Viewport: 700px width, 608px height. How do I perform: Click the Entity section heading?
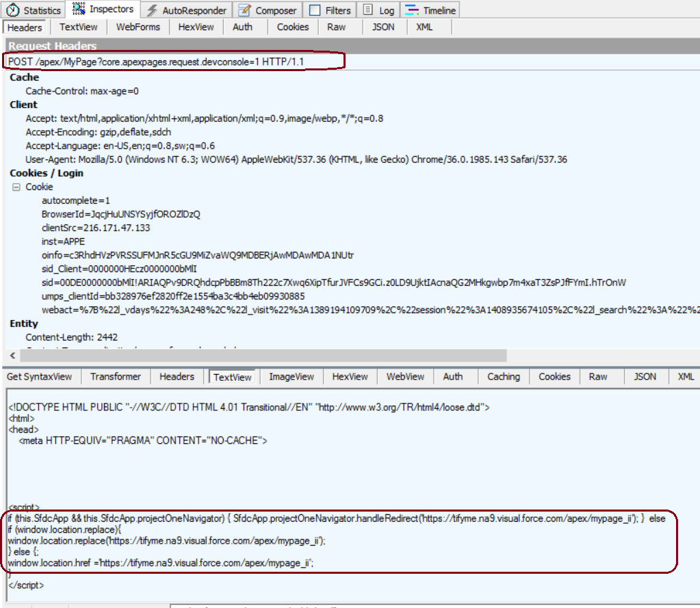coord(24,323)
